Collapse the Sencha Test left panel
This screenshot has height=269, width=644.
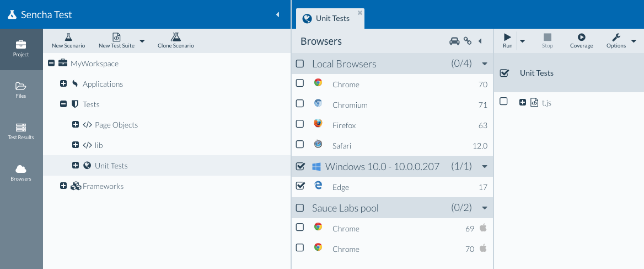pyautogui.click(x=277, y=15)
